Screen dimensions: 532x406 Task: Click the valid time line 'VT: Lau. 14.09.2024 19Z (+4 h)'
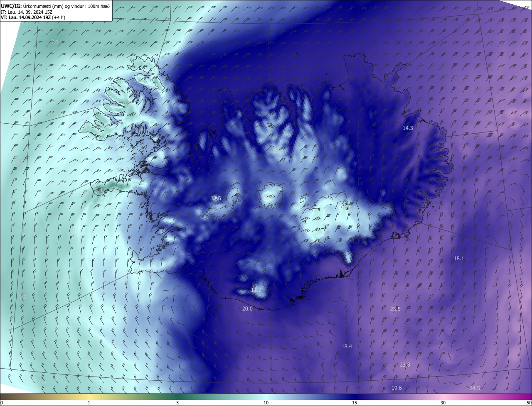tap(33, 17)
